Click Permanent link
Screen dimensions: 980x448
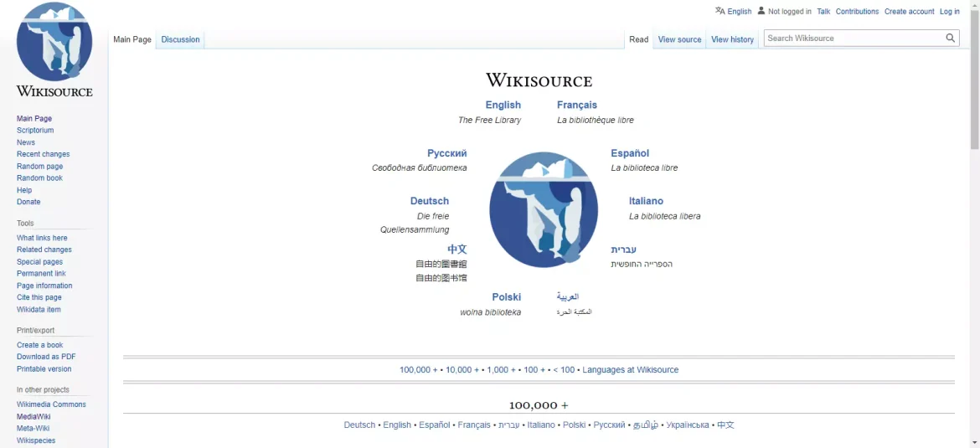coord(41,274)
